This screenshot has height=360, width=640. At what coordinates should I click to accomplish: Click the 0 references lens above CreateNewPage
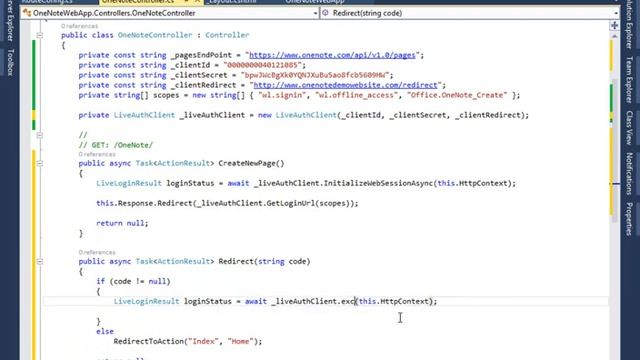97,154
